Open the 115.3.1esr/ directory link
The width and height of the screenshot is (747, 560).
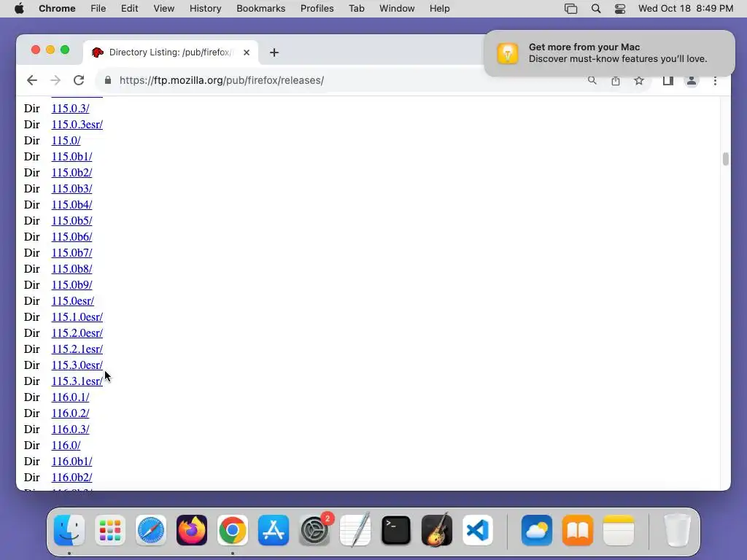pos(77,381)
